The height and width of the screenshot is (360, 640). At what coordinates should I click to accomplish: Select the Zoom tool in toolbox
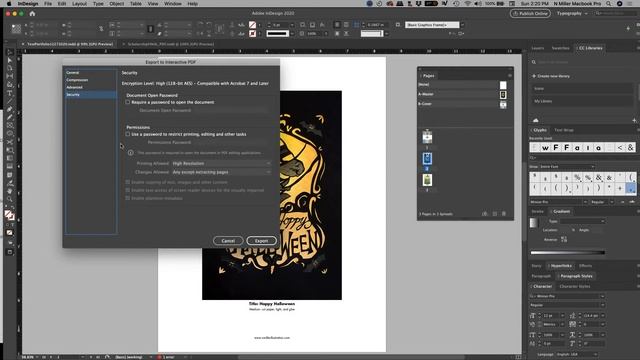click(10, 199)
